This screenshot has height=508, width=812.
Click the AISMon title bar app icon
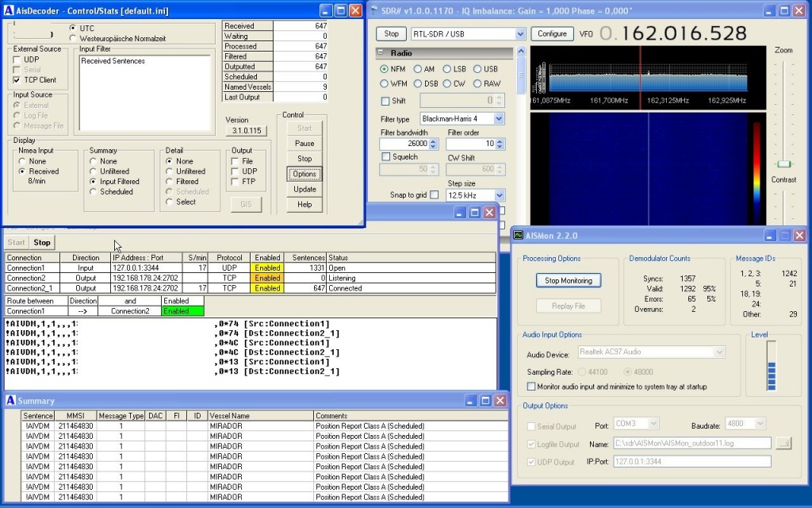coord(519,235)
